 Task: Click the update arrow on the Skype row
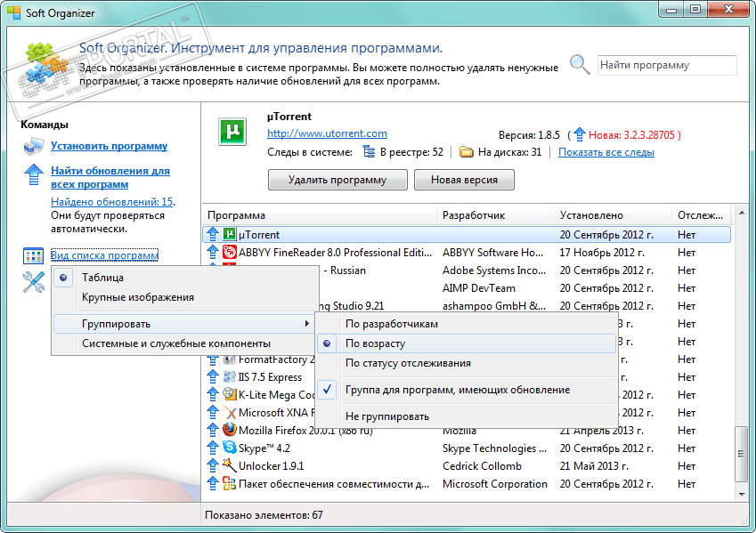click(x=213, y=448)
